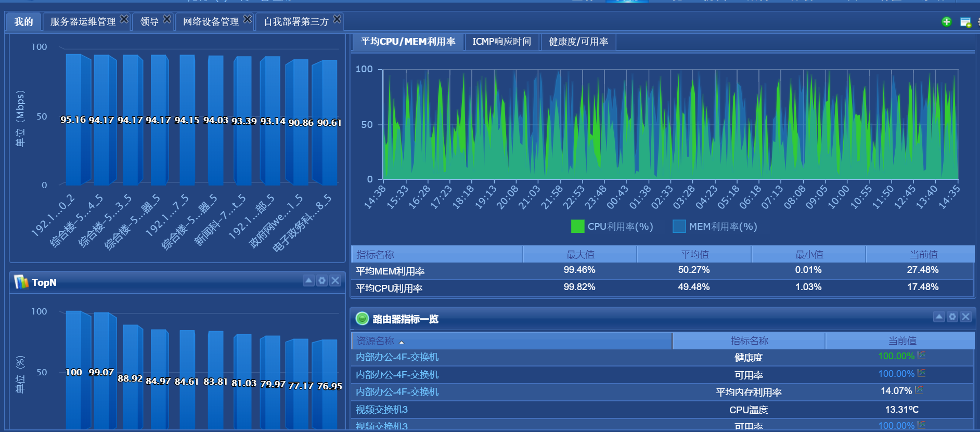Toggle CPU利用率(%) legend green swatch
Screen dimensions: 980x432
pyautogui.click(x=577, y=226)
